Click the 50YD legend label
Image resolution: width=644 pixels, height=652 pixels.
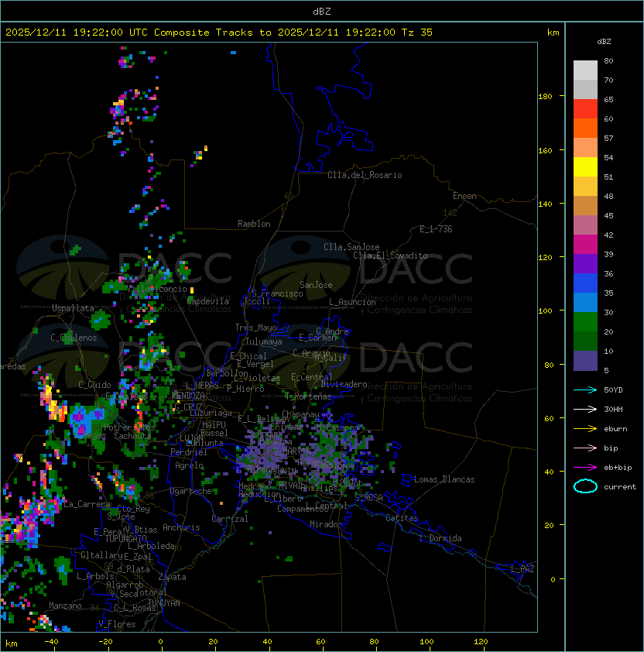pyautogui.click(x=613, y=389)
